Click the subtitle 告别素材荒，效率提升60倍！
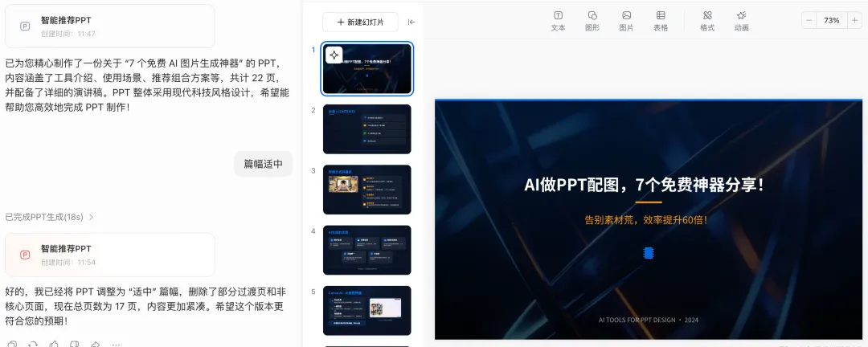Viewport: 868px width, 347px height. click(x=646, y=220)
